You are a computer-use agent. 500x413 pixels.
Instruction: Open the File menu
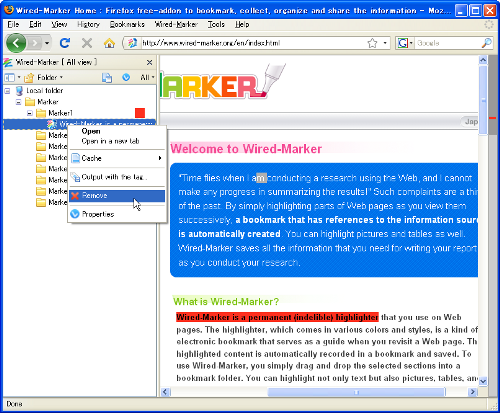[x=13, y=24]
